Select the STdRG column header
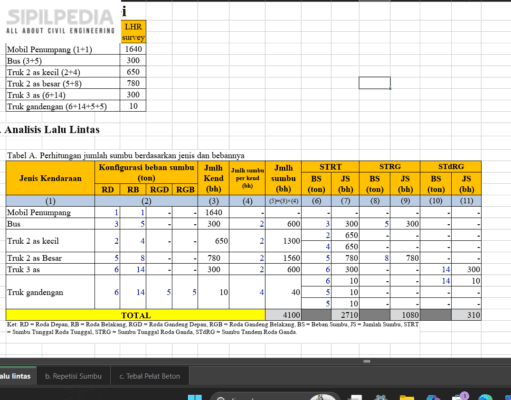Image resolution: width=511 pixels, height=400 pixels. (451, 167)
